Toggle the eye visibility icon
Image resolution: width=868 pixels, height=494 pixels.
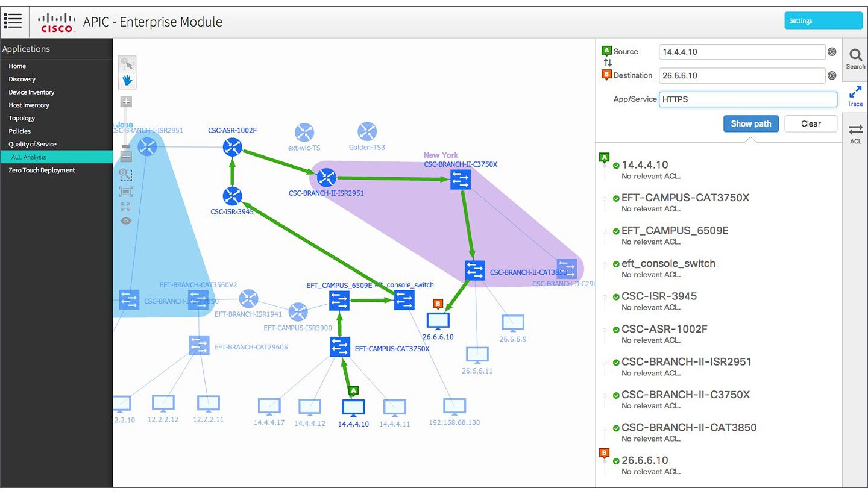[126, 220]
